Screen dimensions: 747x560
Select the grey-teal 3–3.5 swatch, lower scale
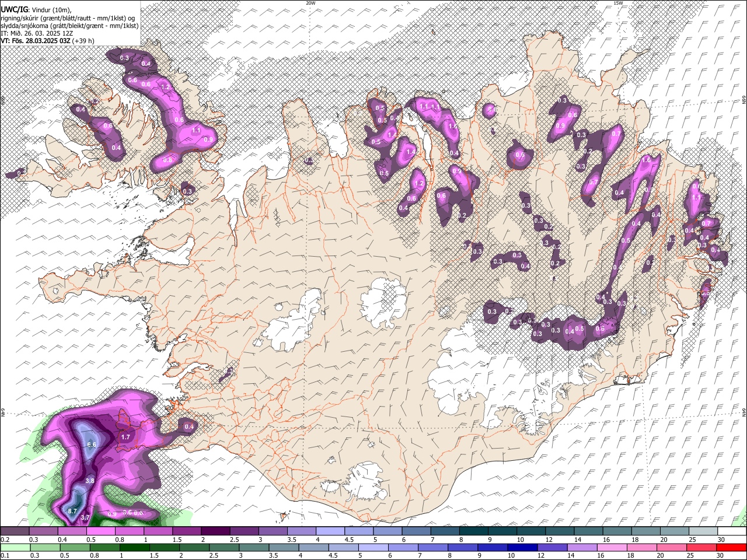(x=254, y=547)
